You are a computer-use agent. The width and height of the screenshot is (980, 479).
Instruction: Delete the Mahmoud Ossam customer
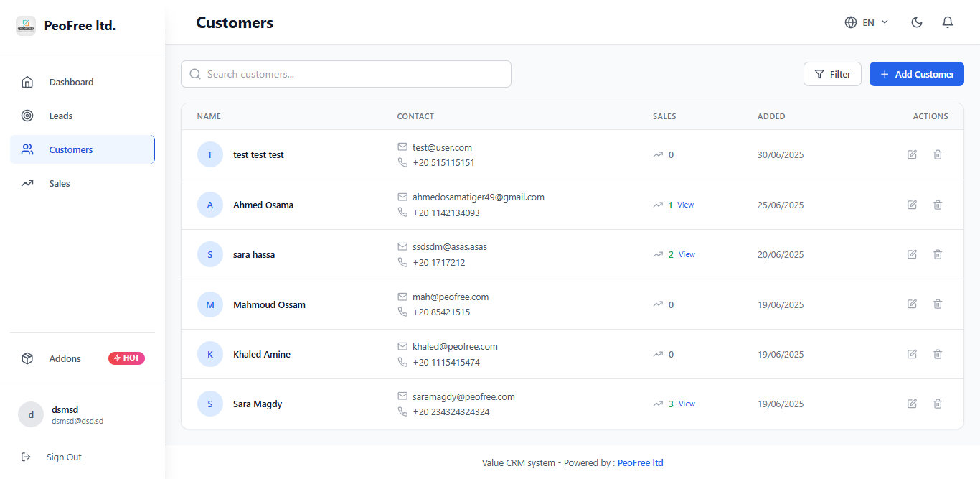click(x=938, y=304)
